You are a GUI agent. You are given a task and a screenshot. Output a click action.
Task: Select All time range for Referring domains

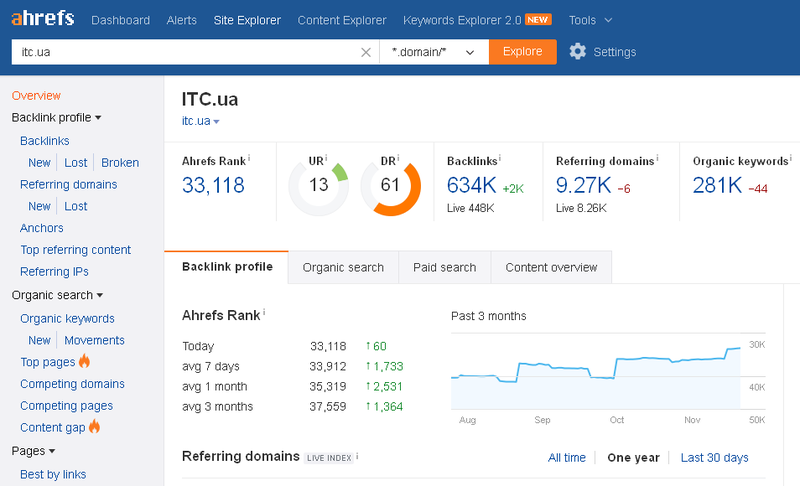click(567, 458)
